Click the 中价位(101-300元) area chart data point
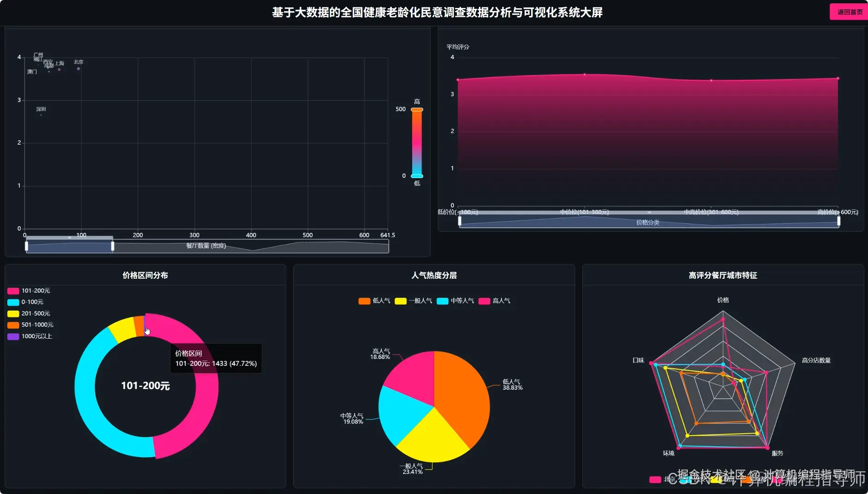The image size is (868, 494). (585, 74)
